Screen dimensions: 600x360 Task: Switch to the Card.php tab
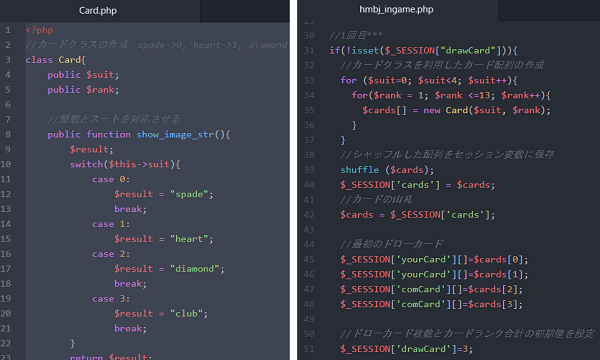pyautogui.click(x=99, y=10)
